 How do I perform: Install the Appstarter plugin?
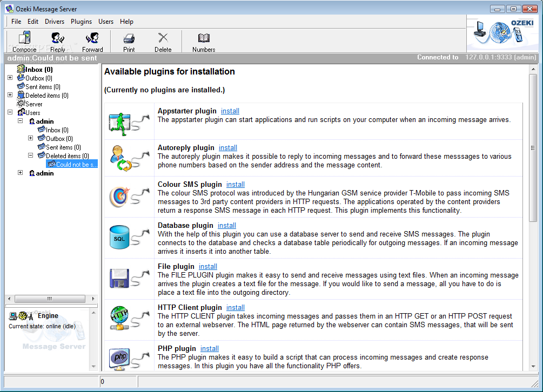(x=230, y=111)
